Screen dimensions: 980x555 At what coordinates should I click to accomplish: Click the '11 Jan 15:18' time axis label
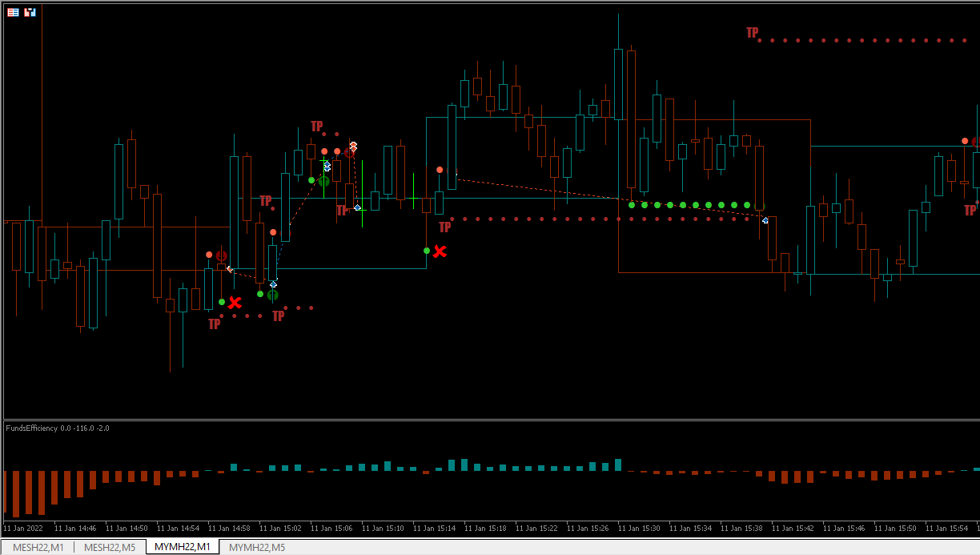(485, 529)
